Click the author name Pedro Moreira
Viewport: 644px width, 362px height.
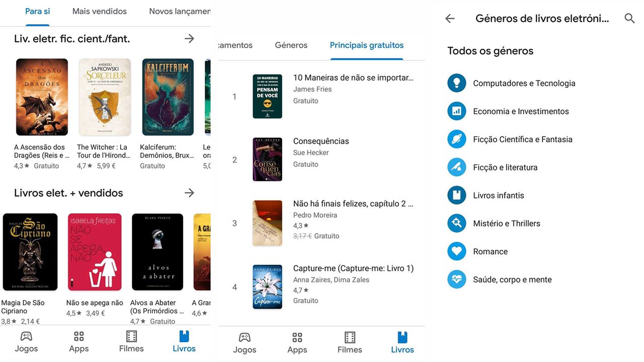pos(315,215)
